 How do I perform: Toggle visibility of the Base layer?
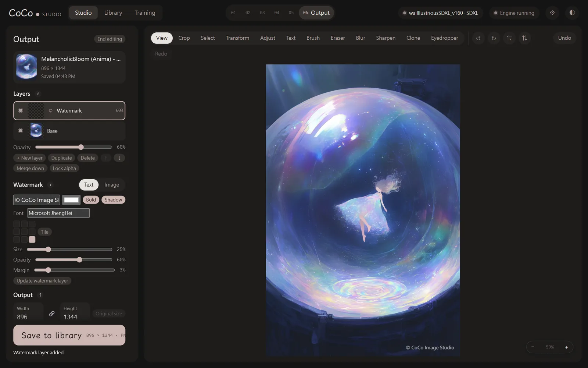21,131
